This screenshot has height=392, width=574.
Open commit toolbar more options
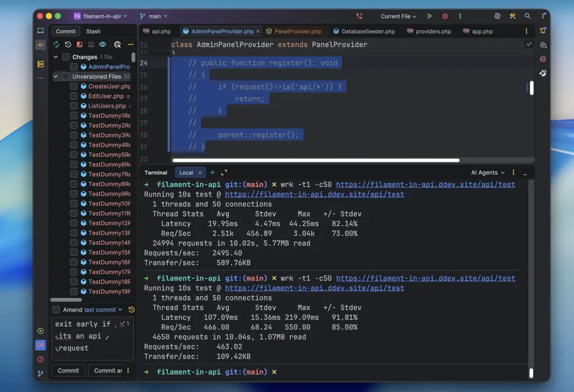pos(131,44)
